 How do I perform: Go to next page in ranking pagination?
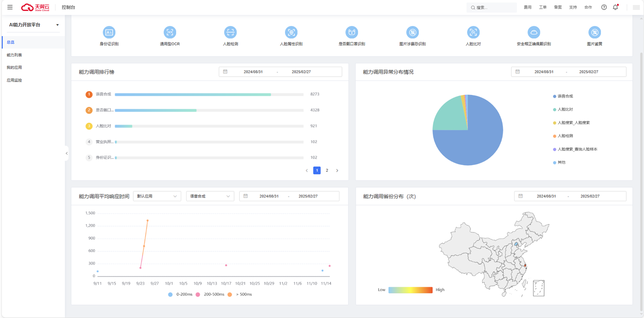[337, 170]
